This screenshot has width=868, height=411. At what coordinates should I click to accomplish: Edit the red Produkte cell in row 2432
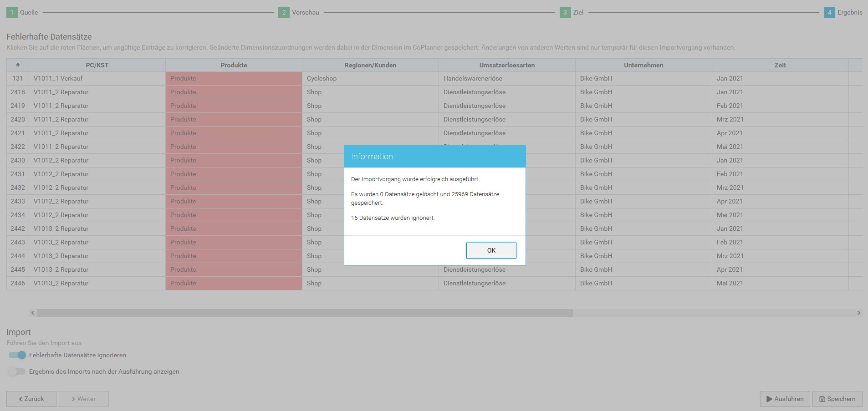[234, 188]
